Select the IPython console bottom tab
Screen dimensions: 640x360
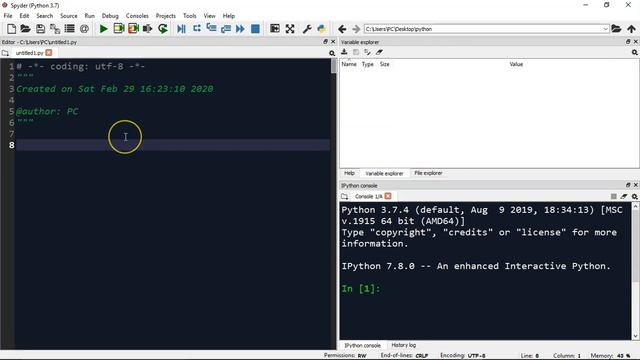pos(362,345)
